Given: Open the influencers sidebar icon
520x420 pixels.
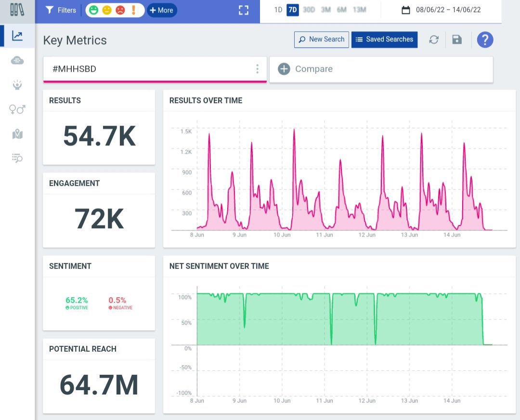Looking at the screenshot, I should [x=17, y=85].
